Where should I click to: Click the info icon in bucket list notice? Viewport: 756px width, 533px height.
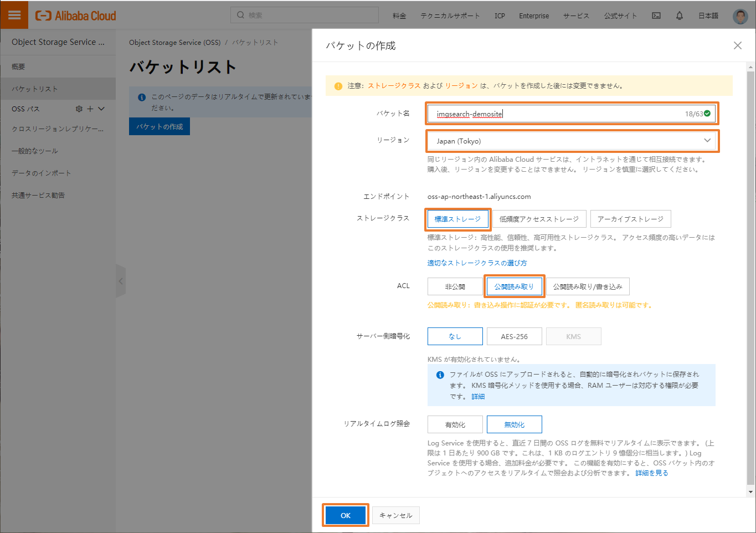coord(142,97)
